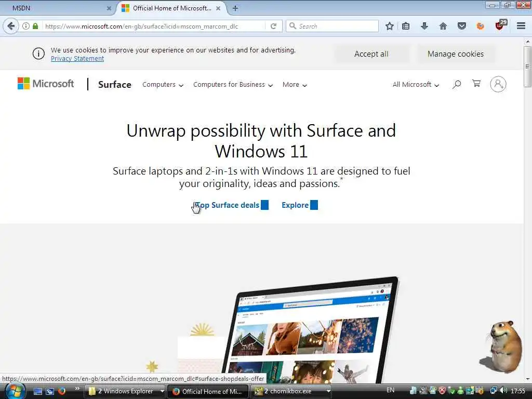Select Official Home of Mi... taskbar button
The width and height of the screenshot is (532, 399).
208,391
